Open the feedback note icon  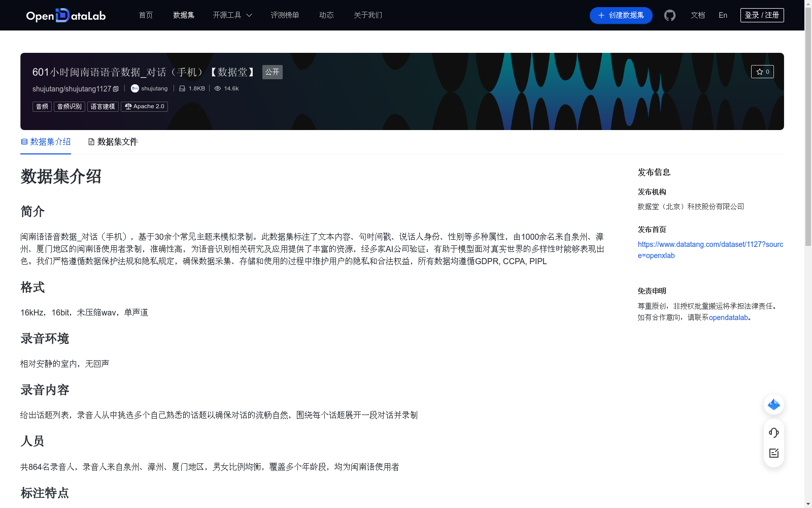tap(774, 453)
